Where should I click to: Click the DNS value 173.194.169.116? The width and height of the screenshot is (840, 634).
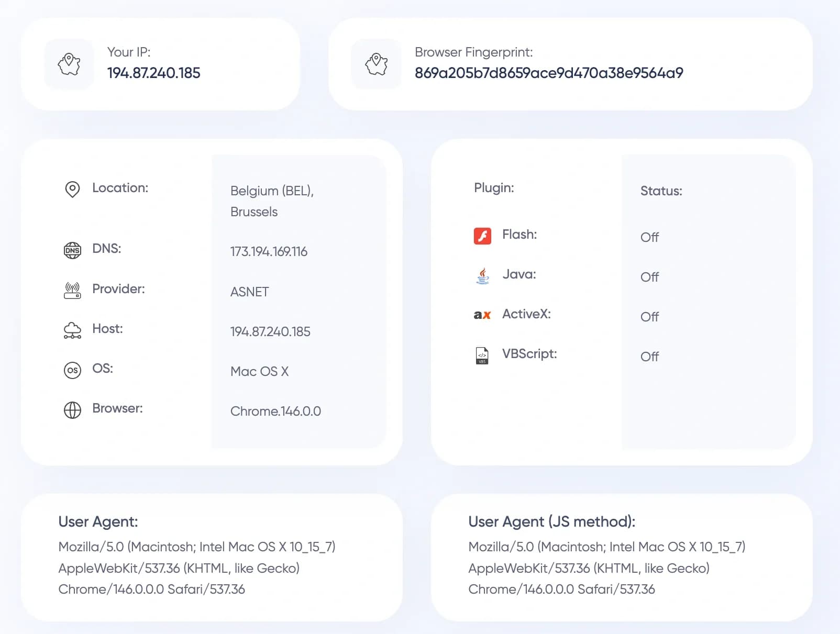point(269,252)
